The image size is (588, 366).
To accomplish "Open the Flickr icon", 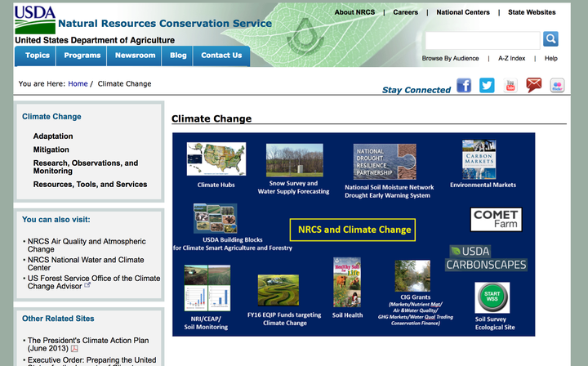I will click(x=557, y=86).
